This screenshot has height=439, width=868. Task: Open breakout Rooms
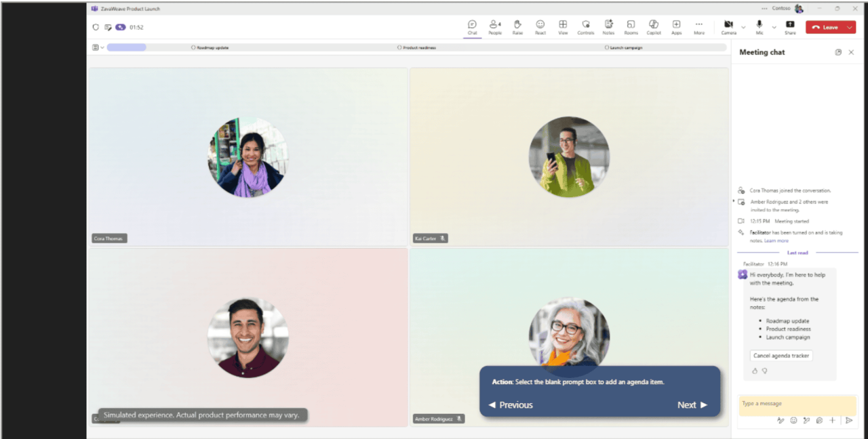[631, 27]
